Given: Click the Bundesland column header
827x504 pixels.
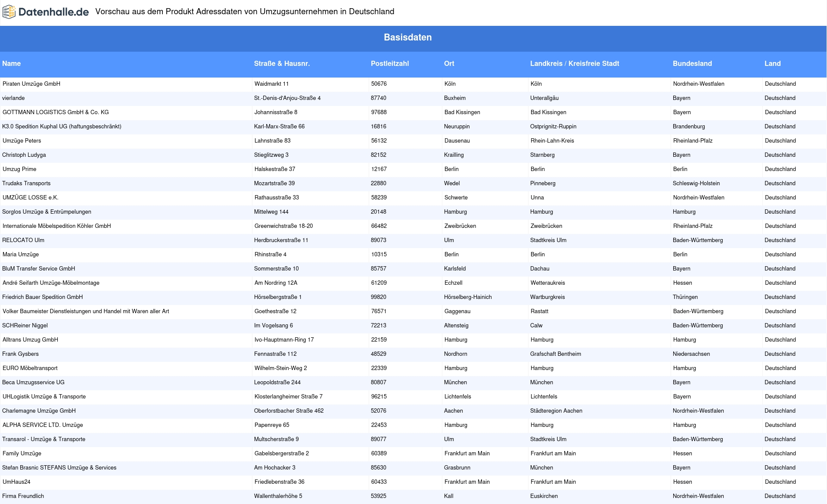Looking at the screenshot, I should (x=692, y=63).
